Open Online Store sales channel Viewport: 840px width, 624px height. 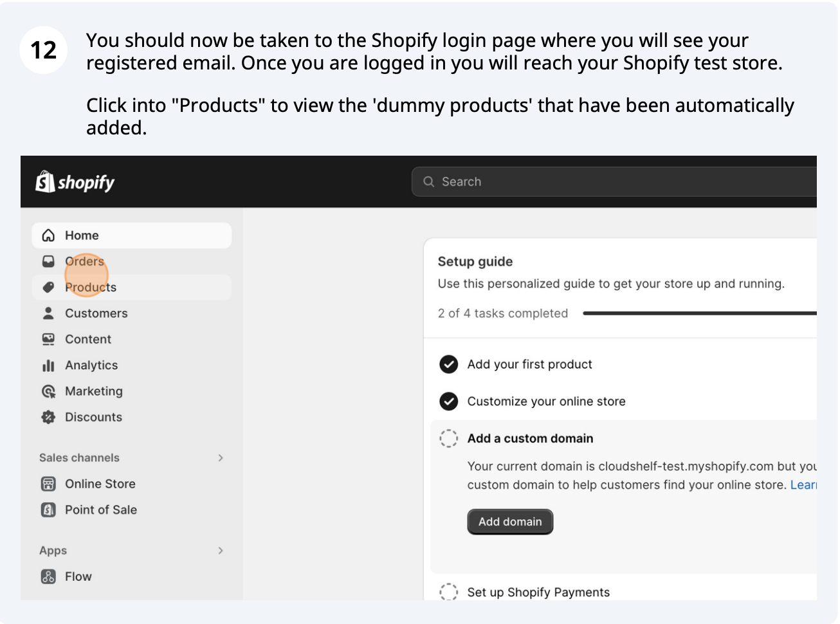click(132, 484)
